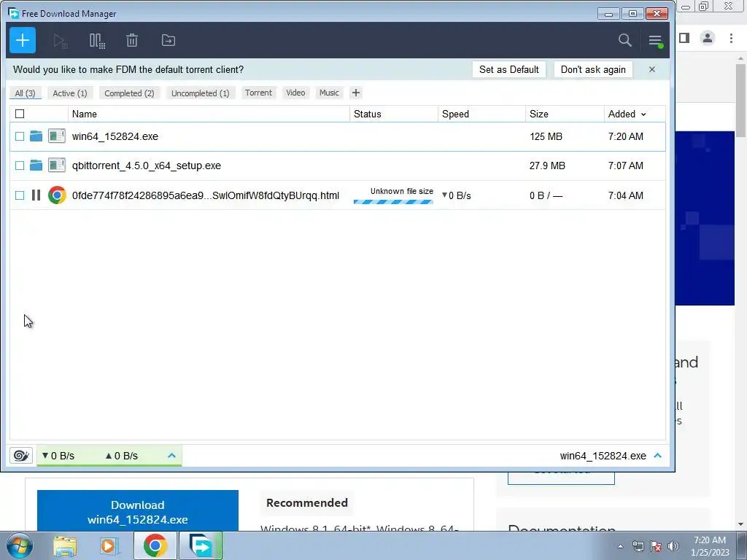Click html download progress bar
This screenshot has width=747, height=560.
[393, 202]
